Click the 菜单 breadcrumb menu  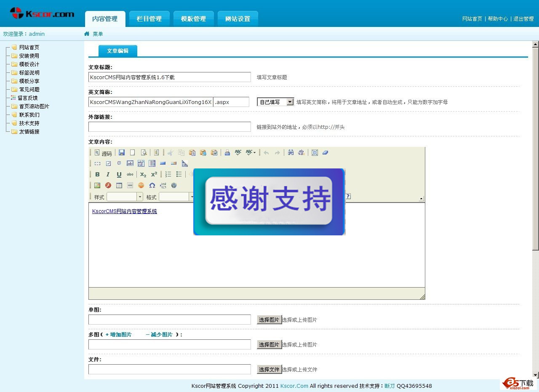tap(98, 34)
